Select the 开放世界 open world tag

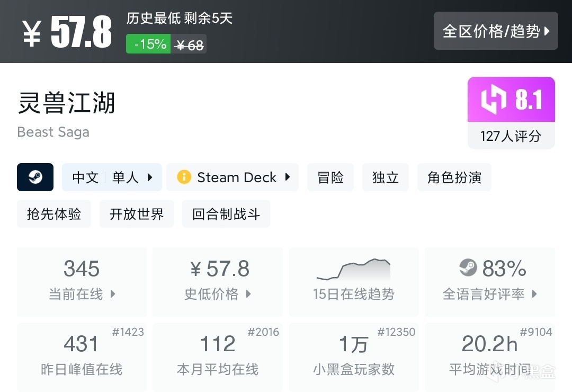(137, 214)
